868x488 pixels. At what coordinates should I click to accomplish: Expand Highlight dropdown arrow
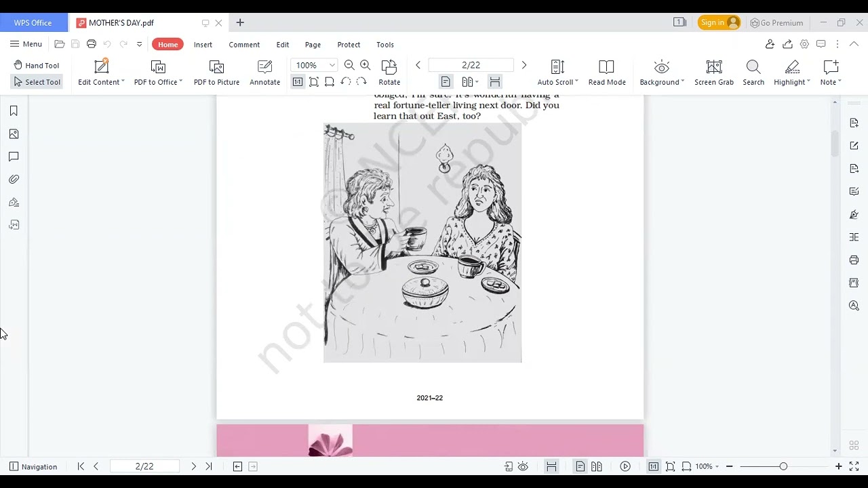[809, 82]
